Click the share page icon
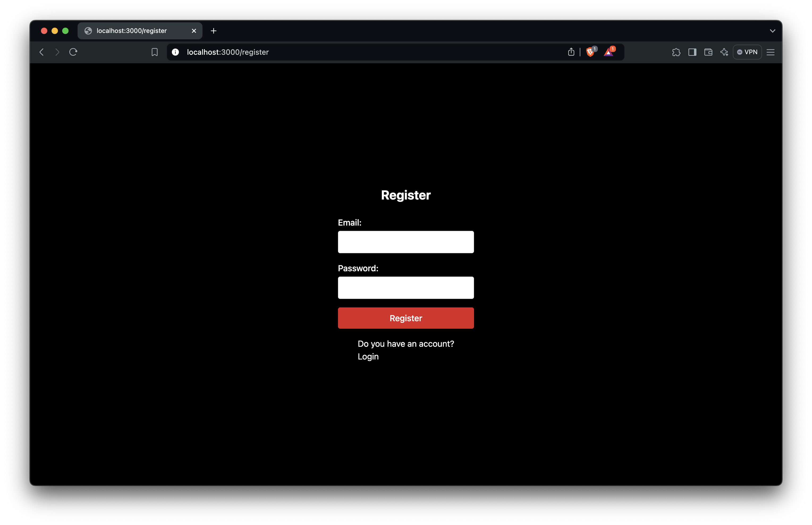Viewport: 812px width, 525px height. [x=571, y=52]
